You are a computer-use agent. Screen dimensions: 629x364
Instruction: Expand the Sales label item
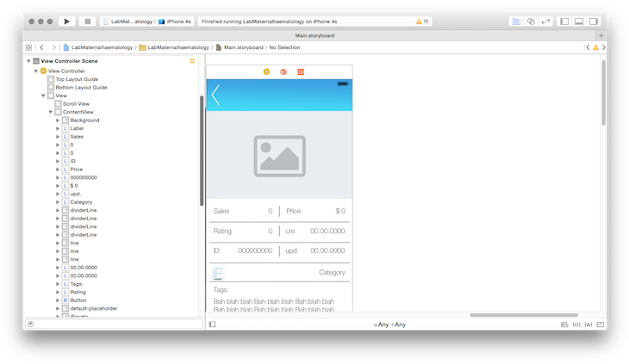58,137
